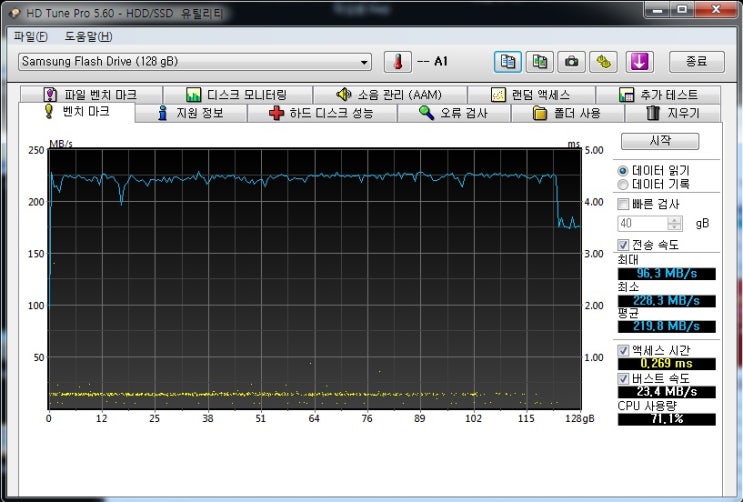Viewport: 743px width, 502px height.
Task: Increase quick scan size with up stepper
Action: 674,220
